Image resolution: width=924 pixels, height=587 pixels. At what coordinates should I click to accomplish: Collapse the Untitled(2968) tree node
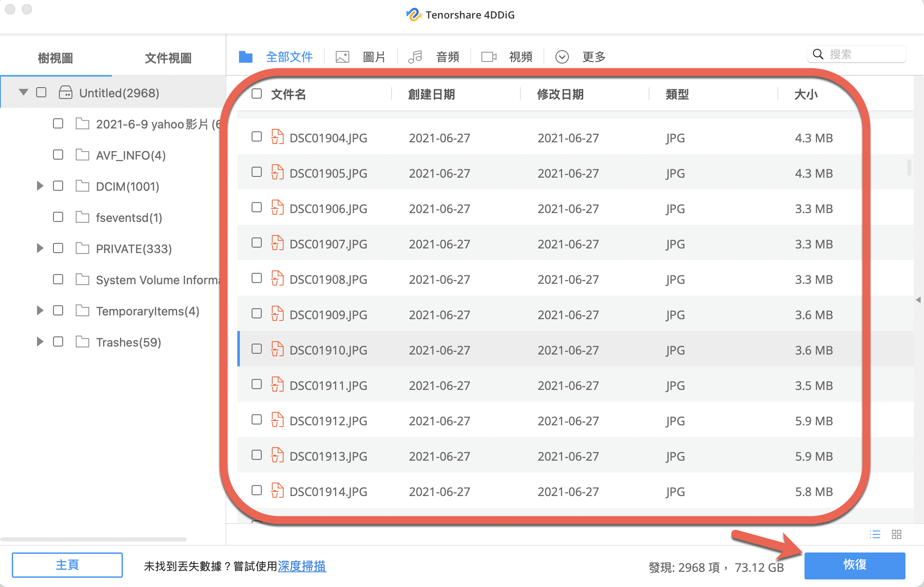24,92
